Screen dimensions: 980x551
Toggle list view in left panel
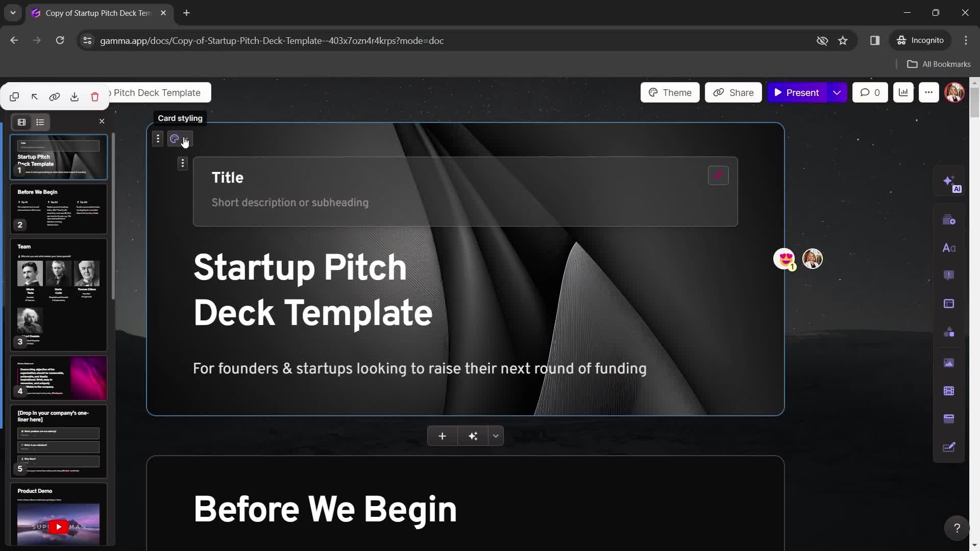point(40,122)
